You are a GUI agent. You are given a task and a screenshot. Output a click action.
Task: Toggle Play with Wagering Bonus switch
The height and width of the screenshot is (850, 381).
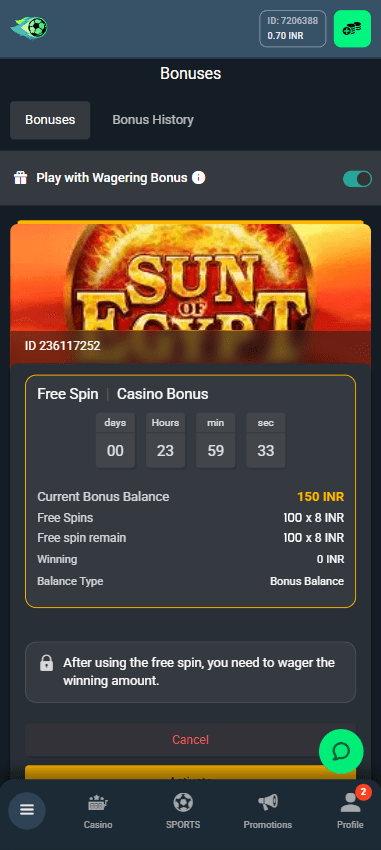(357, 178)
